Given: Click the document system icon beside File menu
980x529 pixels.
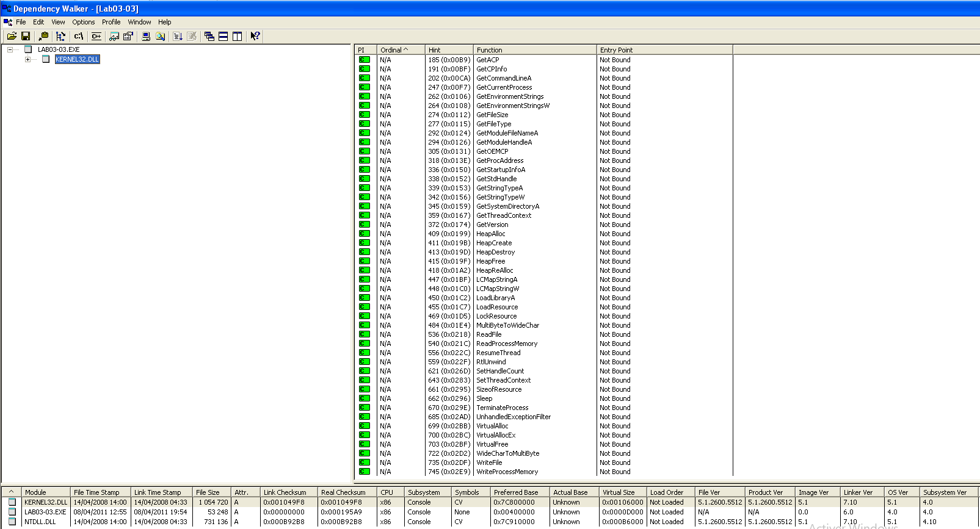Looking at the screenshot, I should click(x=7, y=22).
